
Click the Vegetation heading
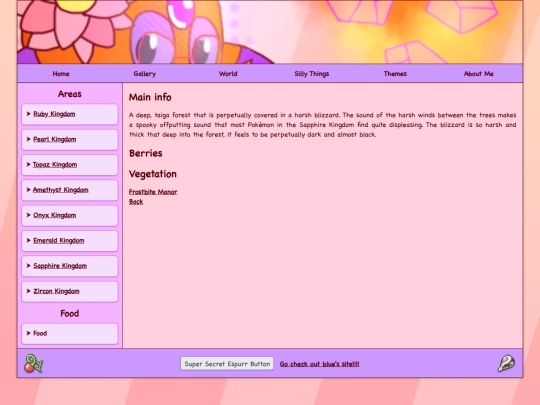click(153, 174)
